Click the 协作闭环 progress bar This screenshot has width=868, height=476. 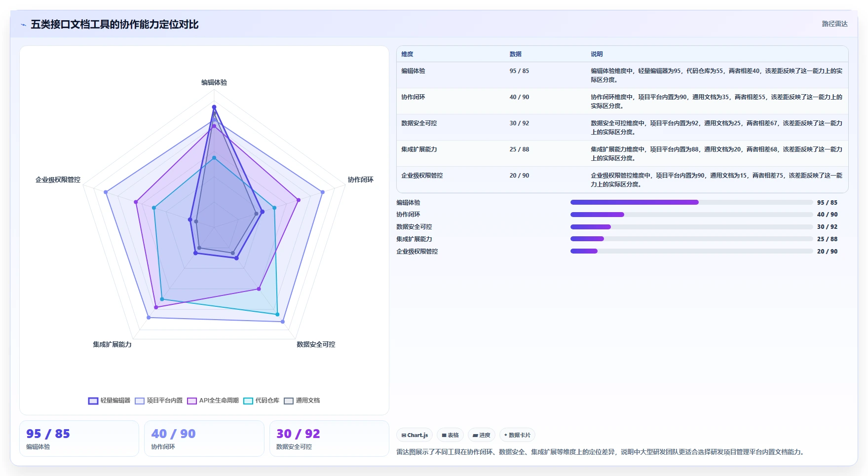click(x=691, y=215)
